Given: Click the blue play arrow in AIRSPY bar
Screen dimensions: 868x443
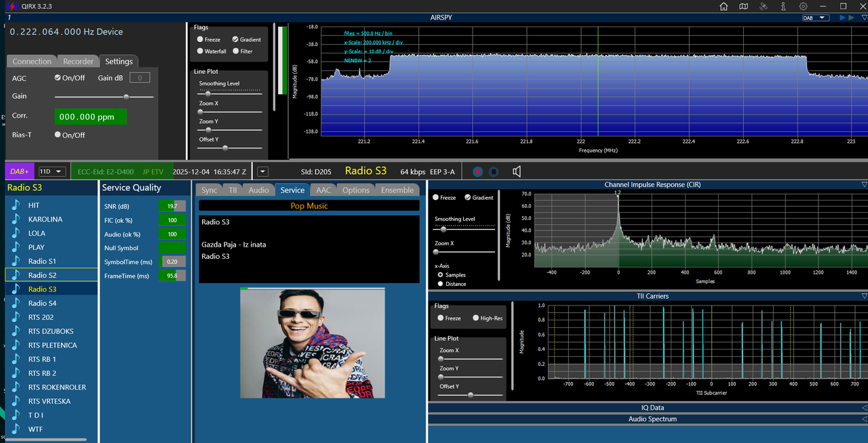Looking at the screenshot, I should 843,18.
